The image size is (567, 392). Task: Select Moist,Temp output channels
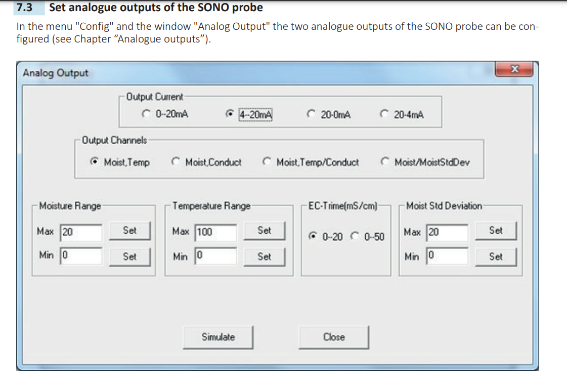[95, 162]
